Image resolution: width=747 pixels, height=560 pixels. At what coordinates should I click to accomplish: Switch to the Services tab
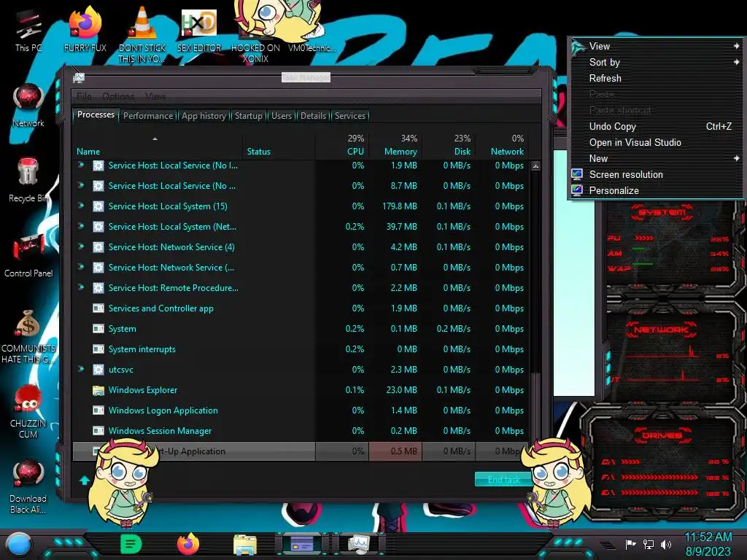pos(350,116)
